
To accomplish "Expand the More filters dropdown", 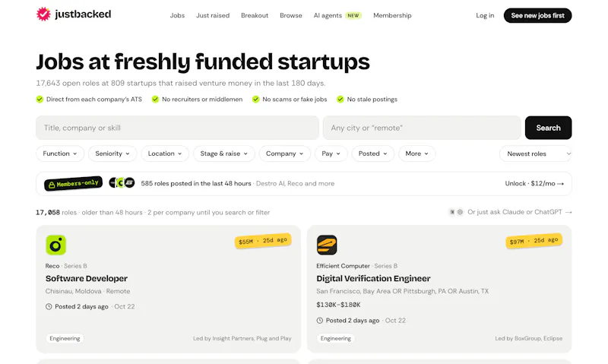I will tap(416, 154).
